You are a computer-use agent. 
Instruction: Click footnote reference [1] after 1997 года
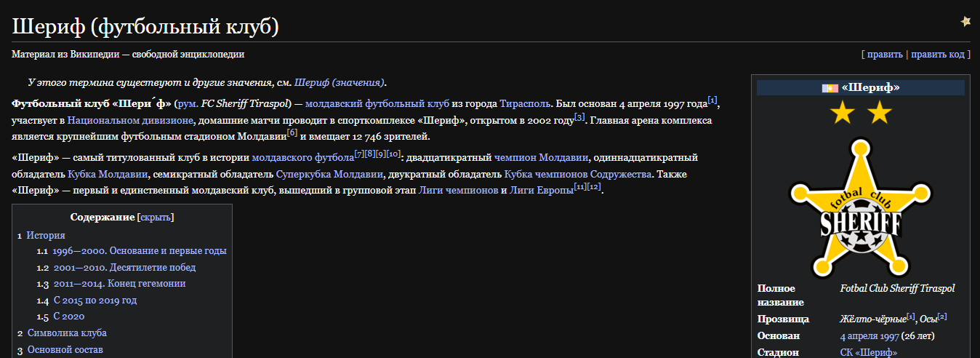point(712,100)
